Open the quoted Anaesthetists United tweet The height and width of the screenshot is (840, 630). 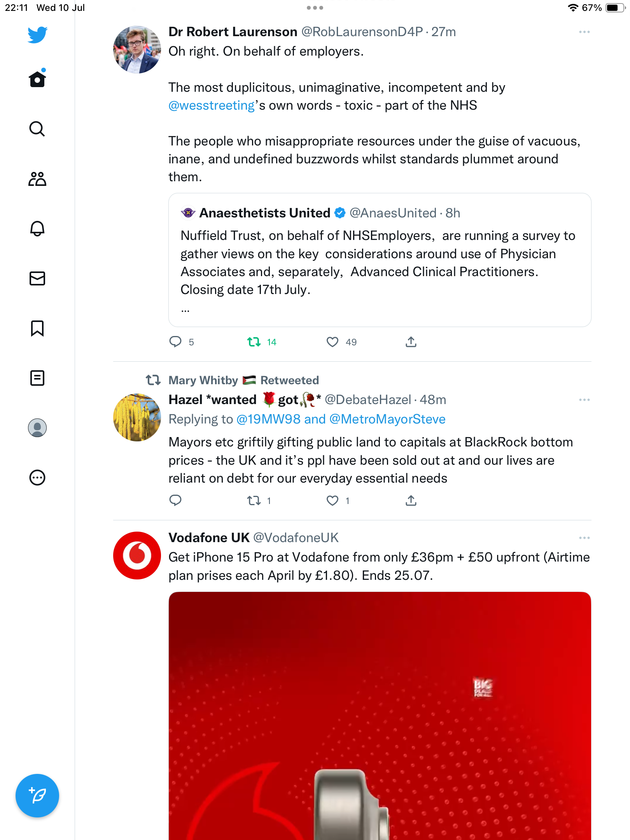pyautogui.click(x=380, y=260)
